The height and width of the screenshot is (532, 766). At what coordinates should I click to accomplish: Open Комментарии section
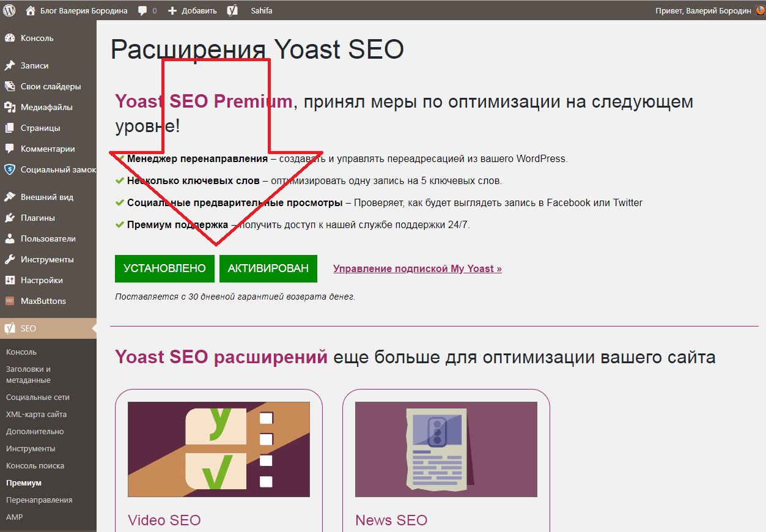point(48,149)
